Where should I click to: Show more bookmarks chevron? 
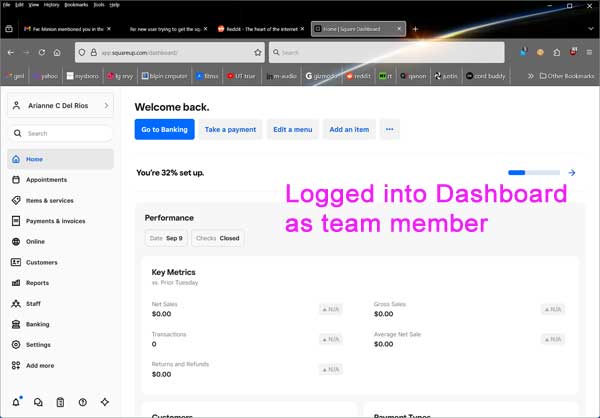(x=530, y=76)
